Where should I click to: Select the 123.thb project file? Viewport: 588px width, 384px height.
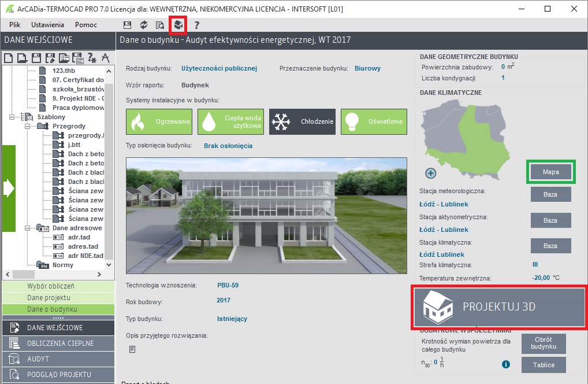tap(64, 71)
